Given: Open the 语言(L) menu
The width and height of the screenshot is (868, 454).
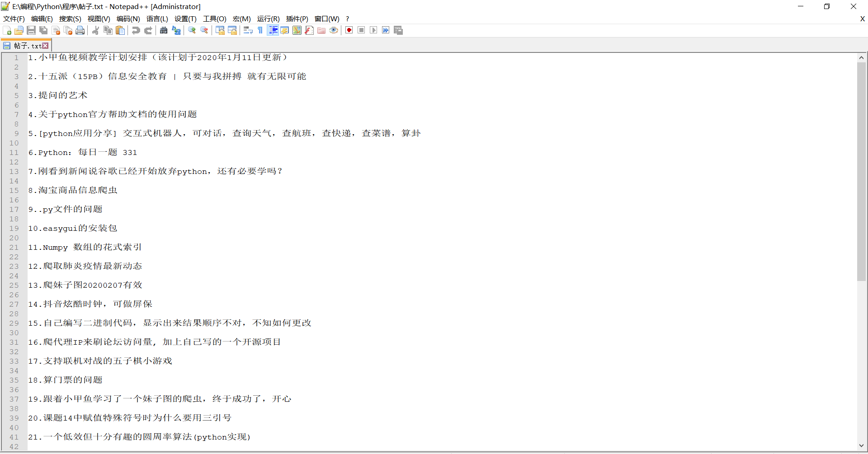Looking at the screenshot, I should pos(157,19).
